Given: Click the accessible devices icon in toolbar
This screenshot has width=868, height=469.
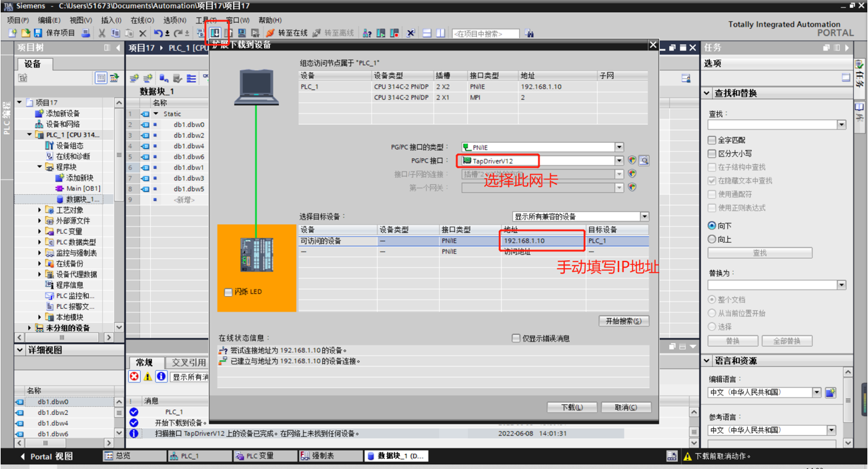Looking at the screenshot, I should [x=367, y=33].
